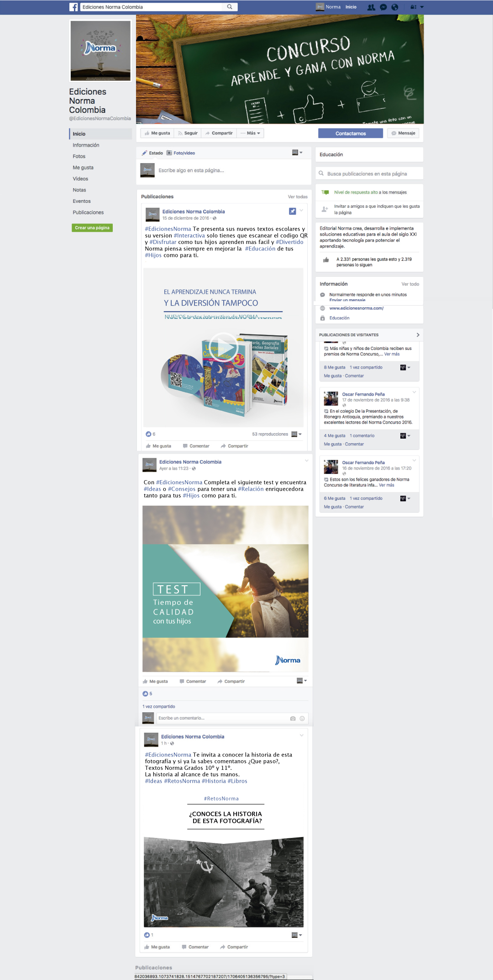Image resolution: width=493 pixels, height=980 pixels.
Task: Open the notifications globe icon
Action: (395, 7)
